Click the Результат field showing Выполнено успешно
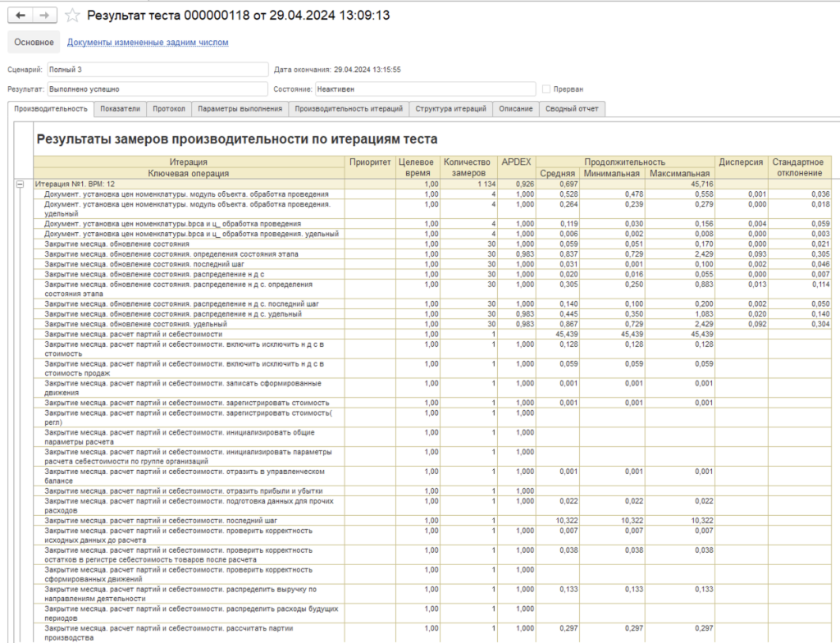 (x=157, y=89)
